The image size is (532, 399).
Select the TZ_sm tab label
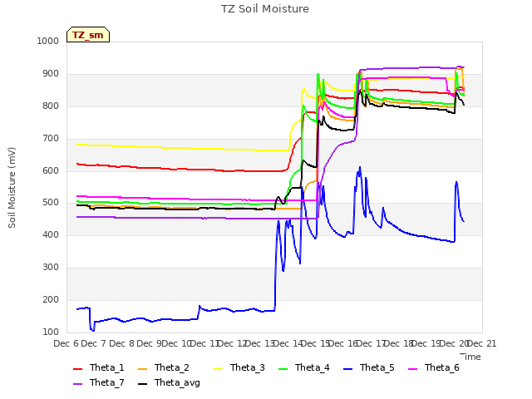pyautogui.click(x=88, y=35)
